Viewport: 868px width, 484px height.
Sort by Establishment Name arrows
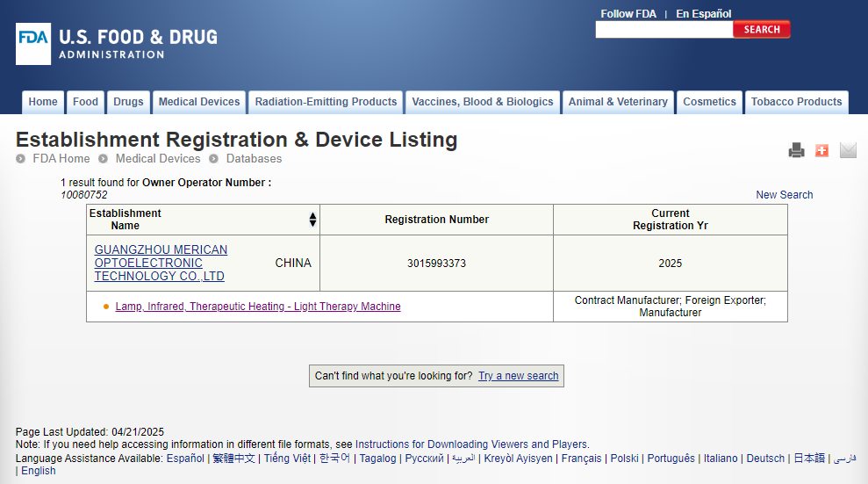tap(312, 220)
